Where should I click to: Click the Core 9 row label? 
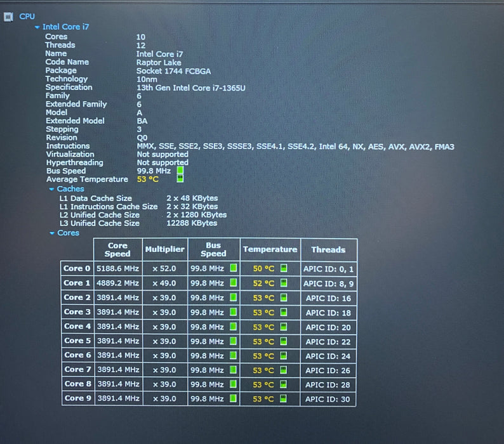(78, 398)
